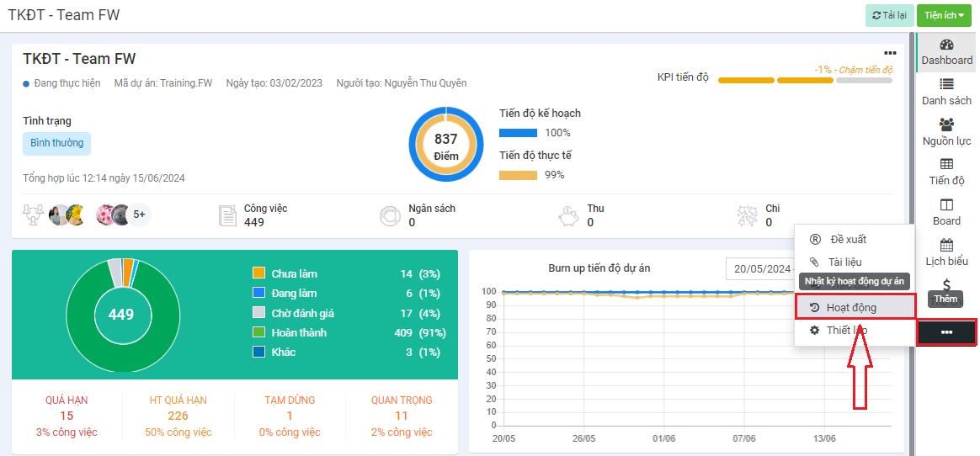
Task: Click the three-dot more button in sidebar
Action: 946,332
